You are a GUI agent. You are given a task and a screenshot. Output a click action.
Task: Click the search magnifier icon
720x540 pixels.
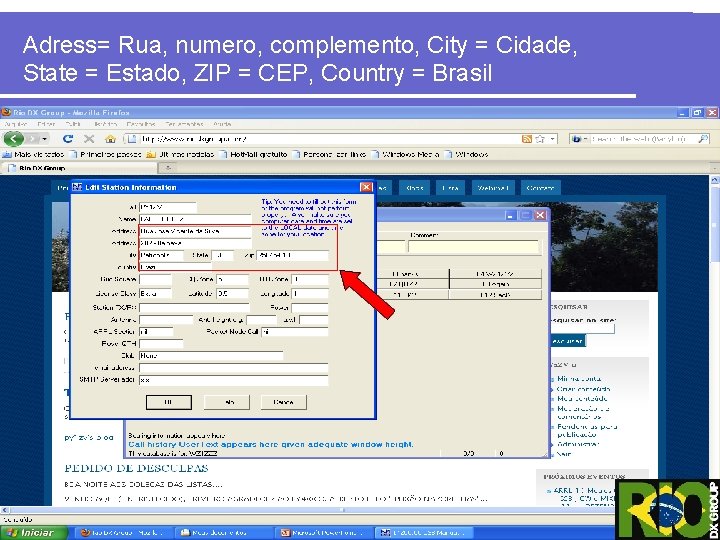(x=703, y=139)
